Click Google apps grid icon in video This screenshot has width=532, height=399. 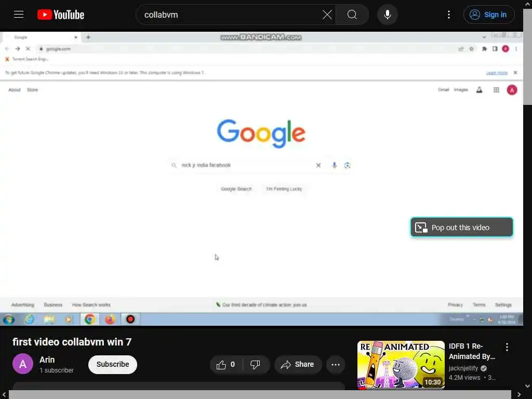pyautogui.click(x=496, y=90)
